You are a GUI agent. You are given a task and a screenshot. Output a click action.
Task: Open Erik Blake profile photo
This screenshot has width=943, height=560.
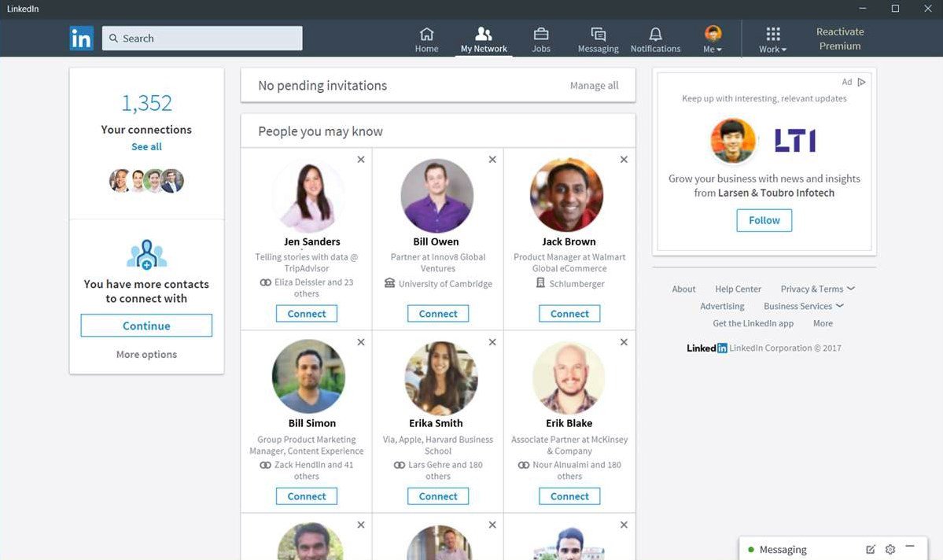[569, 378]
